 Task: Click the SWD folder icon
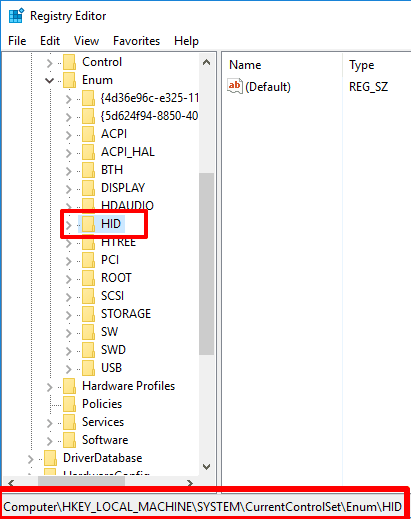(88, 350)
